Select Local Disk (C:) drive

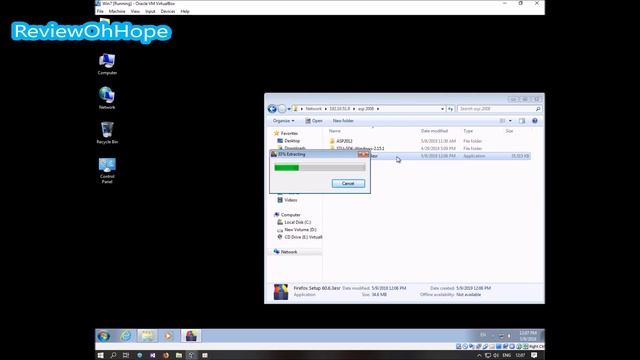coord(294,222)
